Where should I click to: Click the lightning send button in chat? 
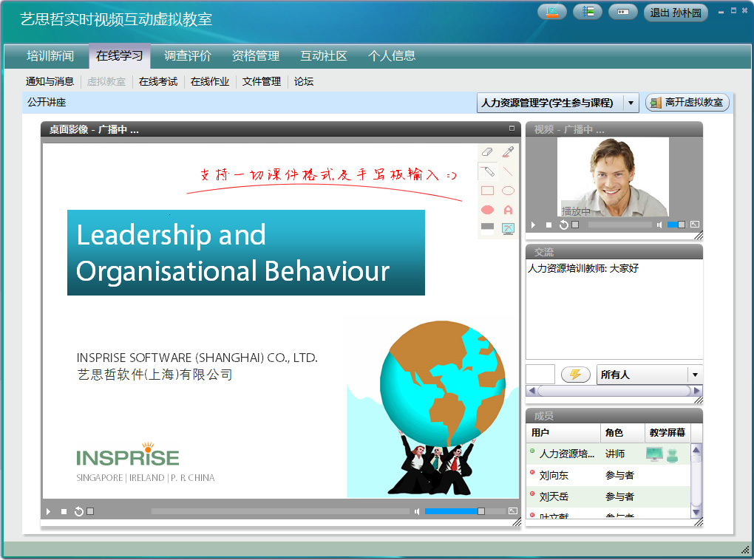click(x=576, y=375)
